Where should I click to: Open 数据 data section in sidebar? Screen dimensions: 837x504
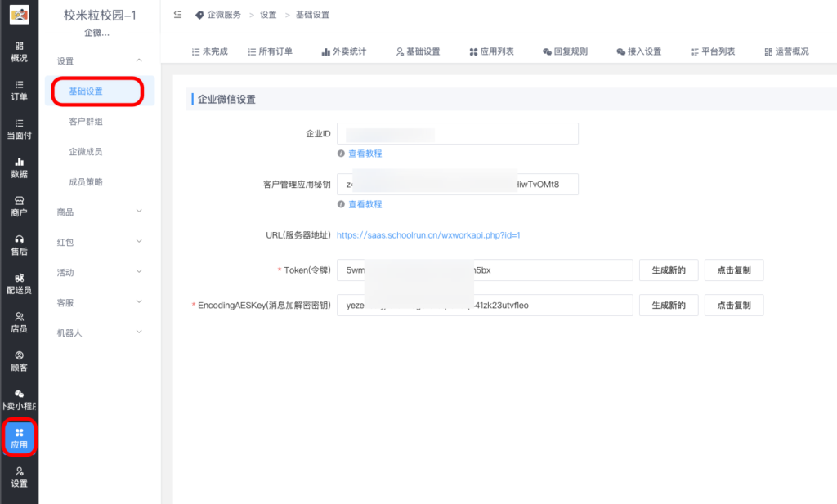pyautogui.click(x=19, y=167)
